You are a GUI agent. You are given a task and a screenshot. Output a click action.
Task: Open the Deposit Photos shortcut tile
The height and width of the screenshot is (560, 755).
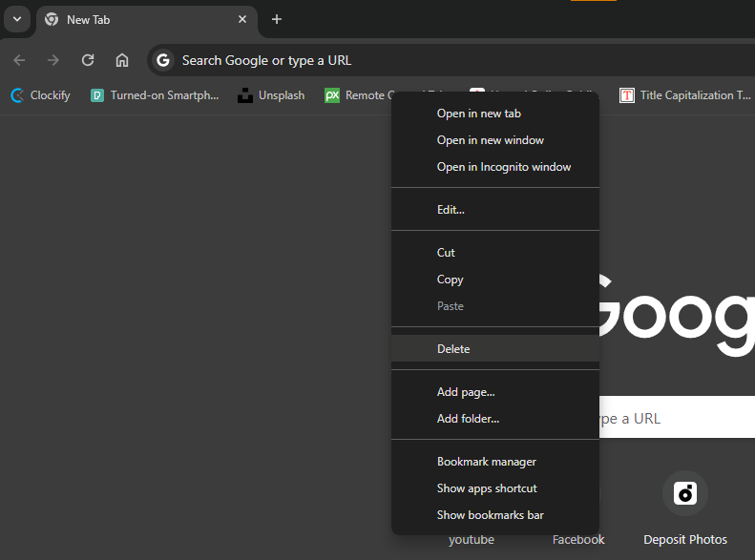pos(685,509)
